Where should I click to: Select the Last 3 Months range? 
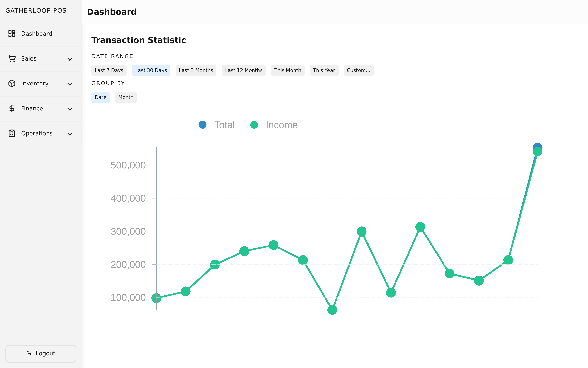pos(196,70)
